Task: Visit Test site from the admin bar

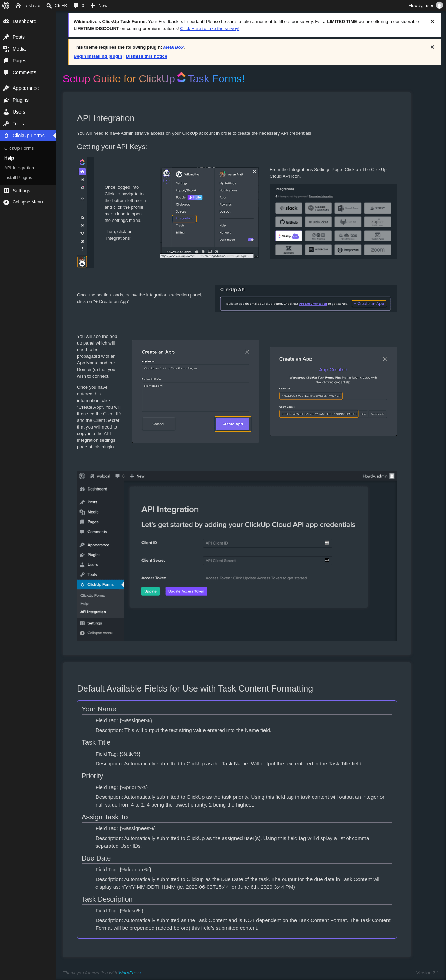Action: pos(28,5)
